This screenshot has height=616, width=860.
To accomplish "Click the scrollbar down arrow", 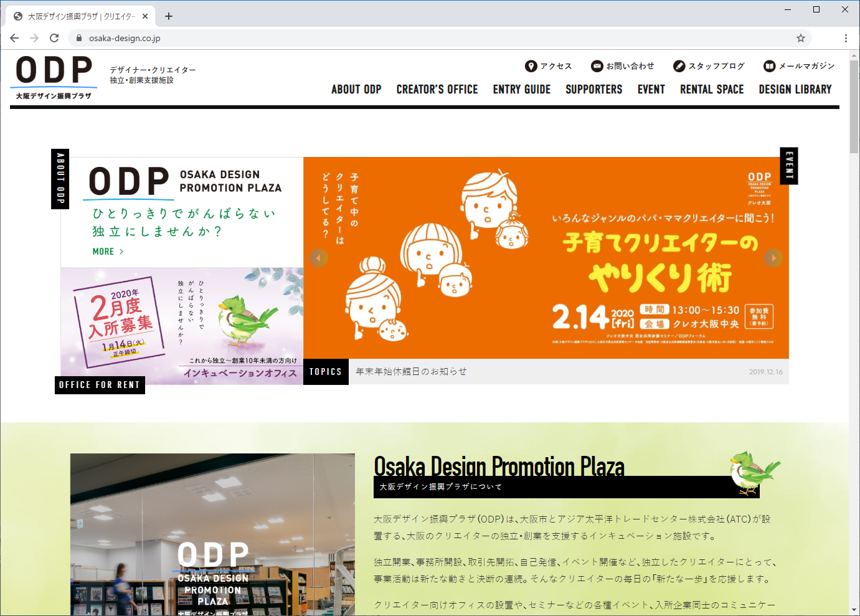I will point(854,610).
